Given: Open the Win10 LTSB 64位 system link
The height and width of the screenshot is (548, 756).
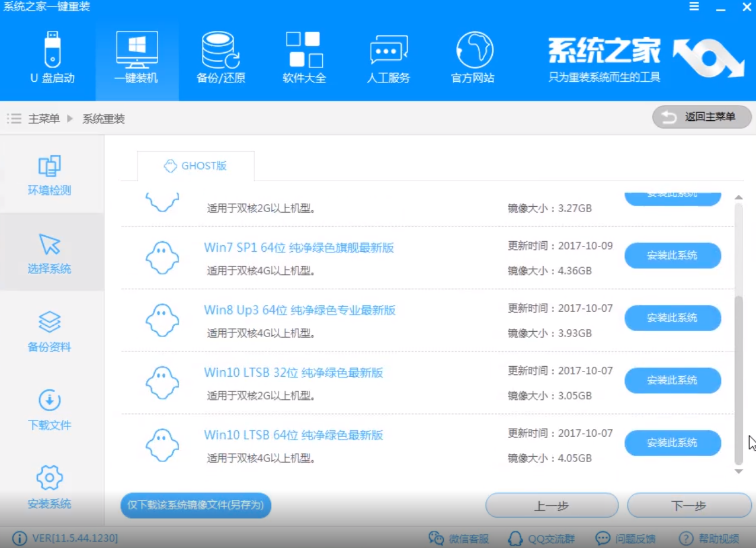Looking at the screenshot, I should pos(293,435).
